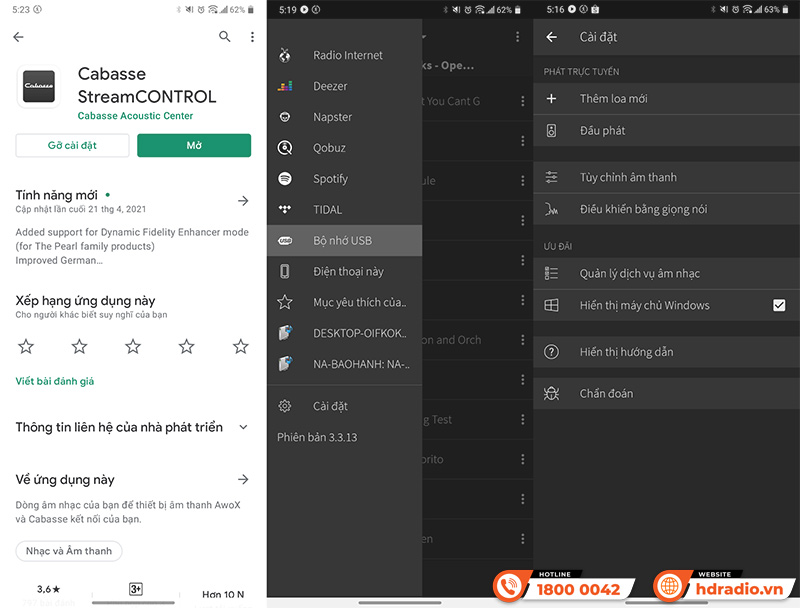The width and height of the screenshot is (800, 608).
Task: Tap Mở to launch StreamCONTROL
Action: coord(194,145)
